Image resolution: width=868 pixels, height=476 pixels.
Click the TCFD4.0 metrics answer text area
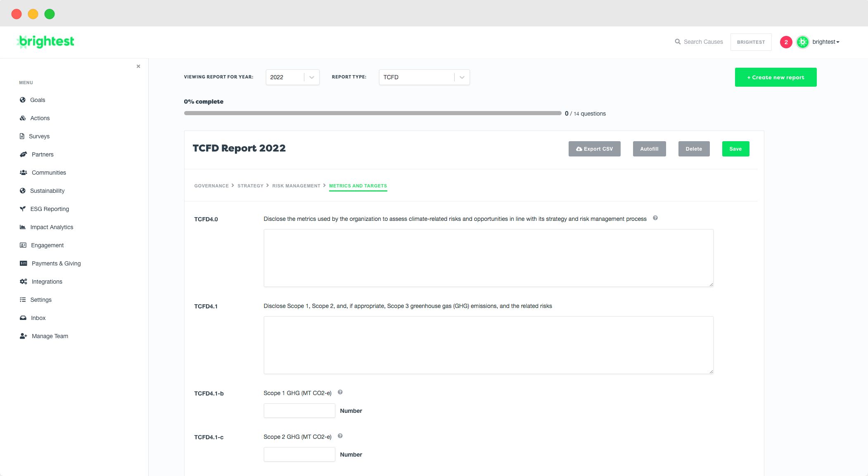(x=489, y=258)
